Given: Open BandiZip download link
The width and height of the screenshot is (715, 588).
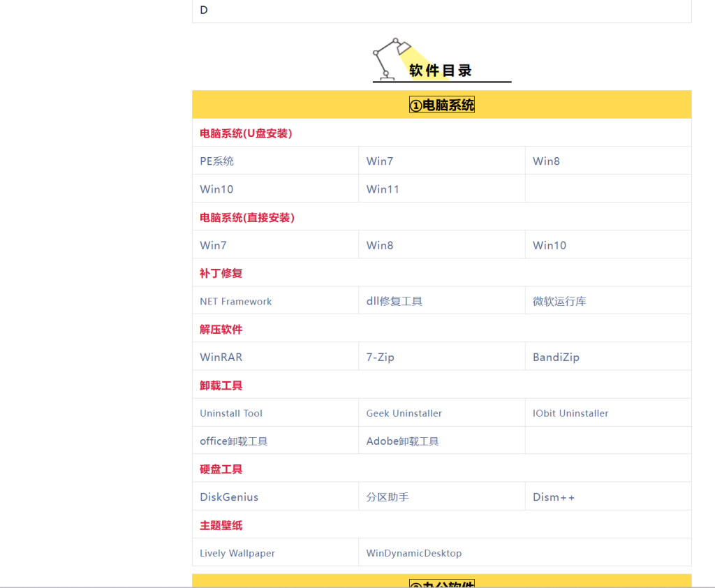Looking at the screenshot, I should pyautogui.click(x=556, y=358).
